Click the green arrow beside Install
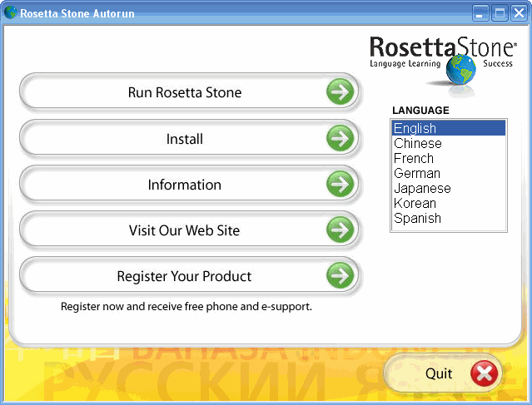 pos(340,138)
